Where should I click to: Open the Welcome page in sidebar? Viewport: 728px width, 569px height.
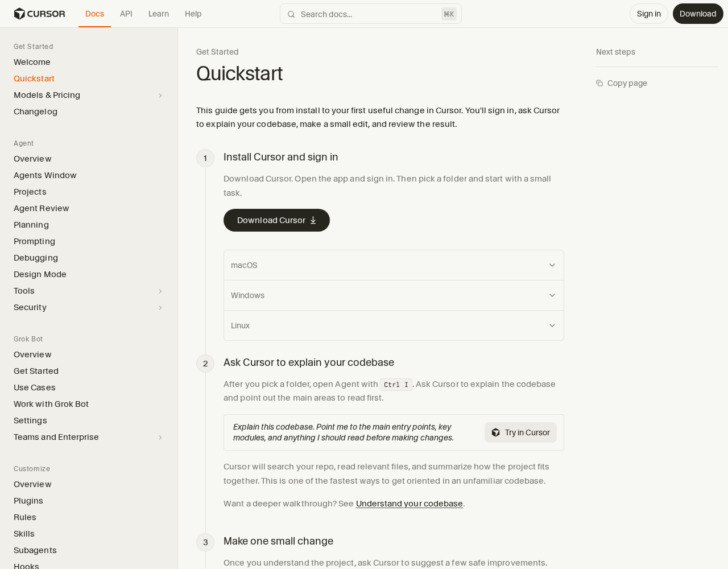click(x=32, y=62)
